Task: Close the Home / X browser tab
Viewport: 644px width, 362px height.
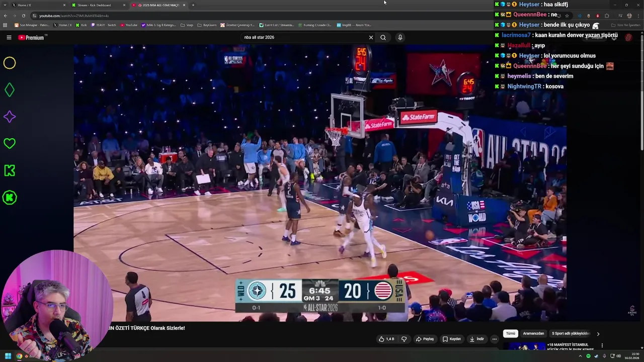Action: click(64, 5)
